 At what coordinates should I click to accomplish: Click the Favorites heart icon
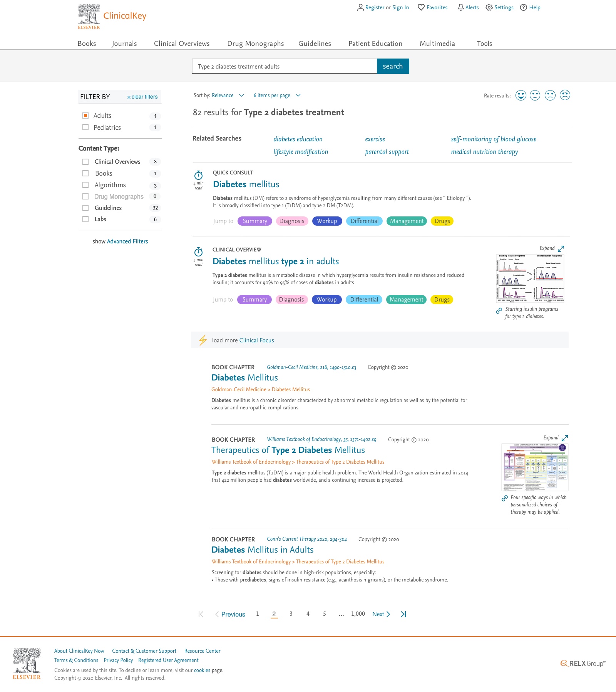pyautogui.click(x=421, y=7)
